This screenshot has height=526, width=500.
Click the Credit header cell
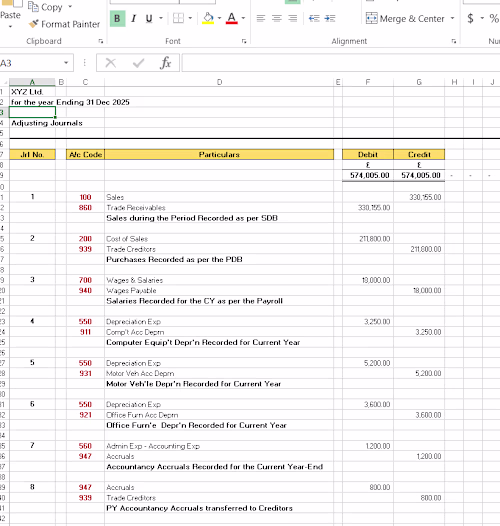pos(419,154)
